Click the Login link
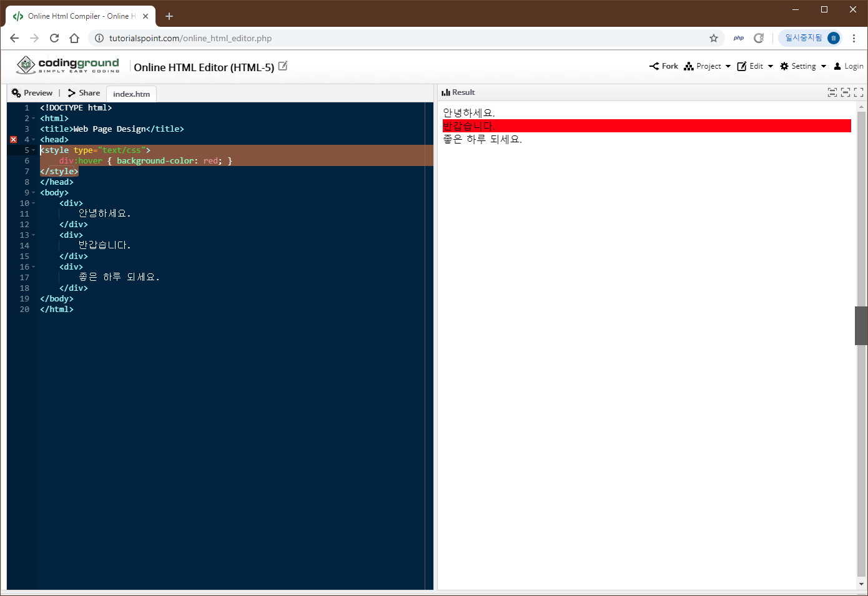 (x=849, y=66)
